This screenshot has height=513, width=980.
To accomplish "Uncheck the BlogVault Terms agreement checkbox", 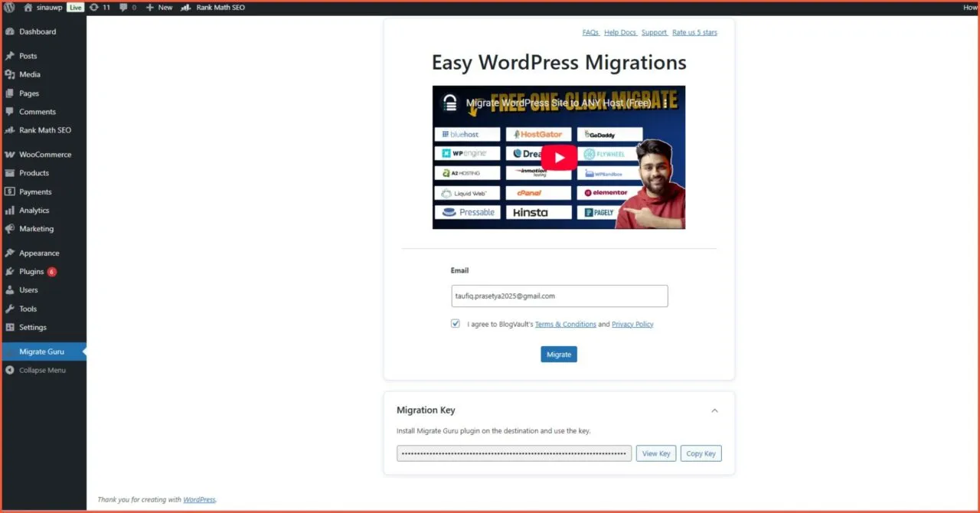I will click(456, 323).
